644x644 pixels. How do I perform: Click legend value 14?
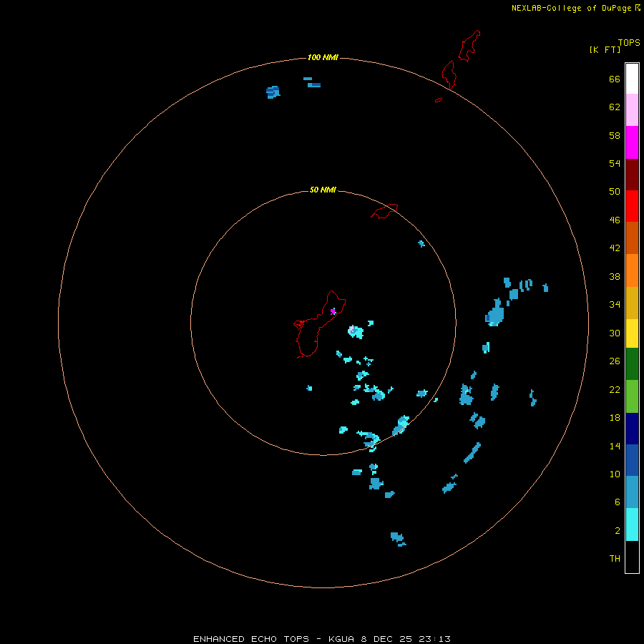(615, 446)
